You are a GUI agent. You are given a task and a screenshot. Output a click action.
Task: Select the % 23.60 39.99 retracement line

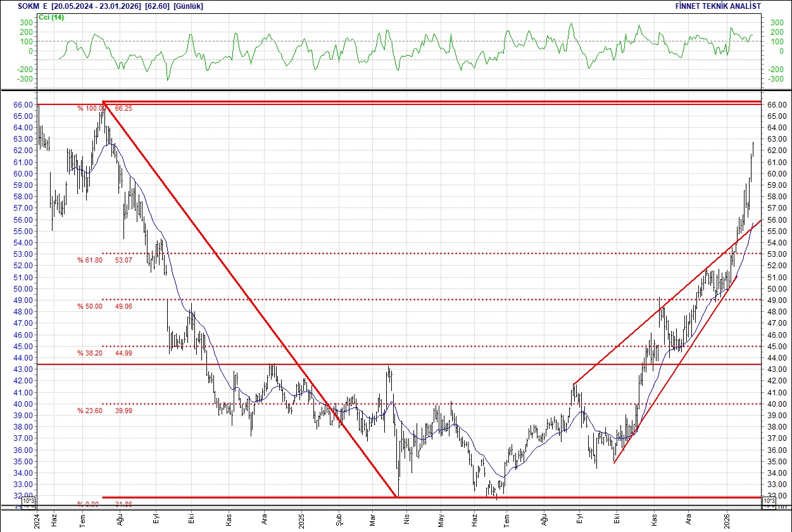(x=105, y=411)
